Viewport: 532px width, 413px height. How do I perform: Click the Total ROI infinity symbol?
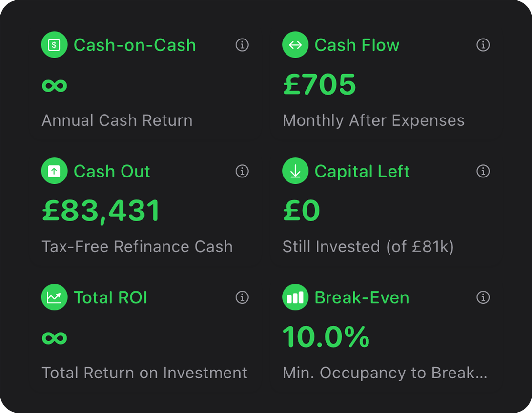pyautogui.click(x=54, y=338)
